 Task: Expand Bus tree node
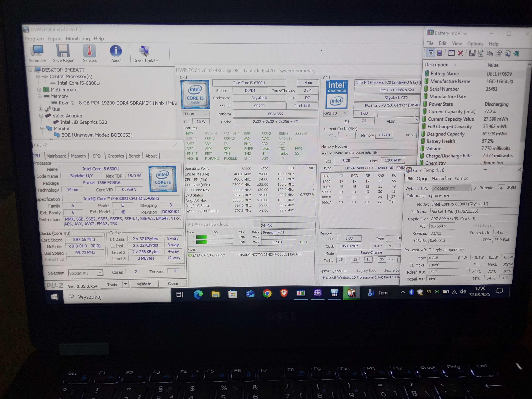point(40,109)
